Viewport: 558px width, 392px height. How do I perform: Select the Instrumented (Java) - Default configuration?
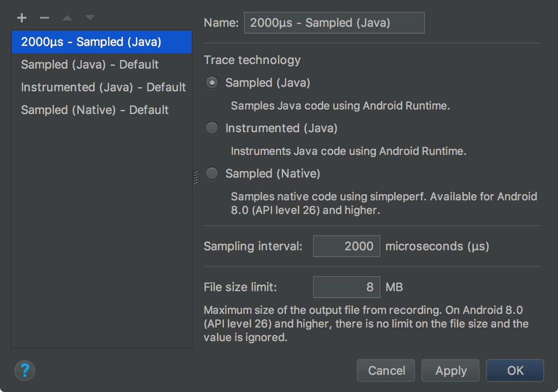103,87
